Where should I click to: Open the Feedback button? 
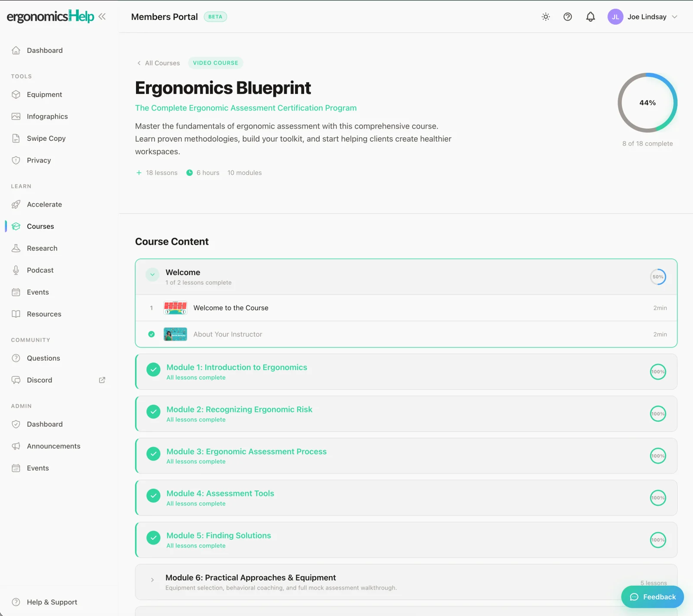click(652, 597)
